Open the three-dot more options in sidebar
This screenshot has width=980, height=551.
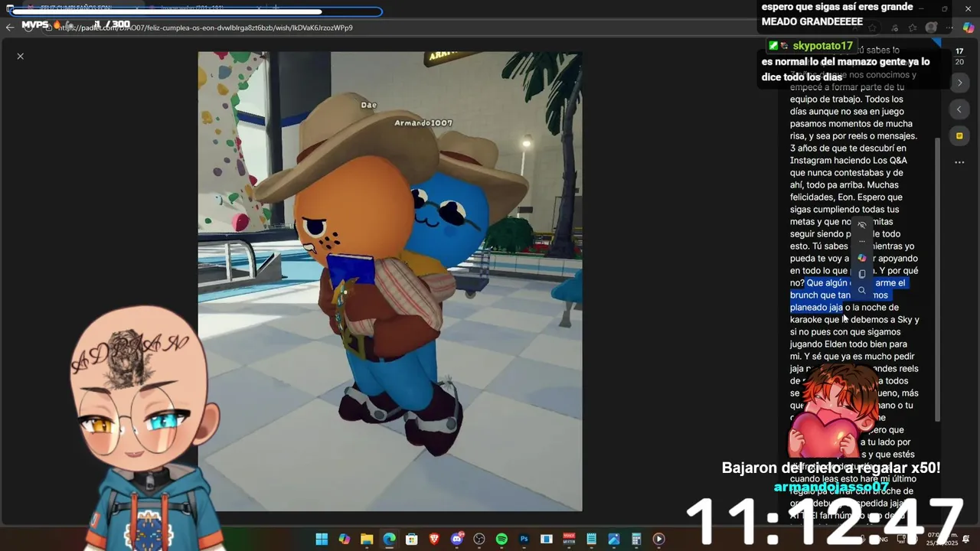tap(959, 162)
